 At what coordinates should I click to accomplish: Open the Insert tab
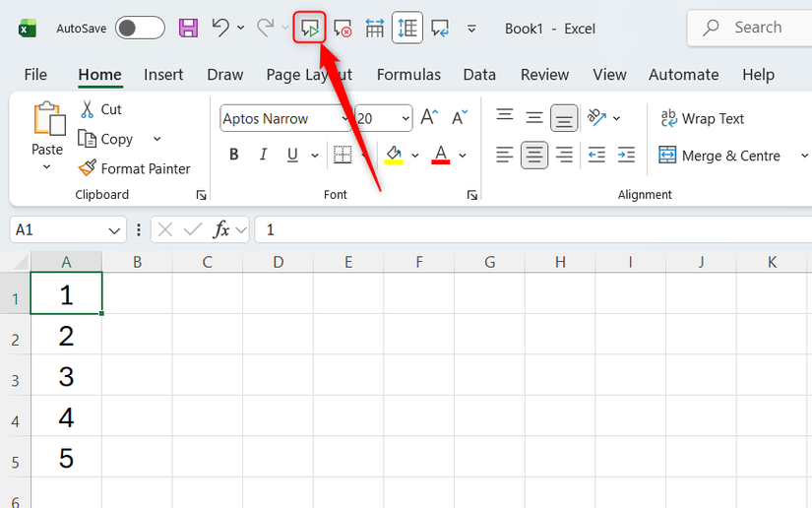click(x=163, y=75)
